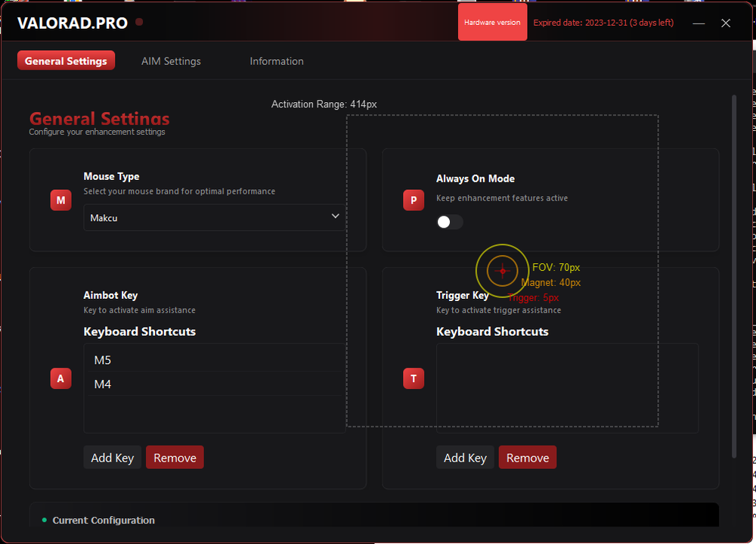Image resolution: width=756 pixels, height=544 pixels.
Task: Click the vertical scrollbar on the right
Action: point(733,276)
